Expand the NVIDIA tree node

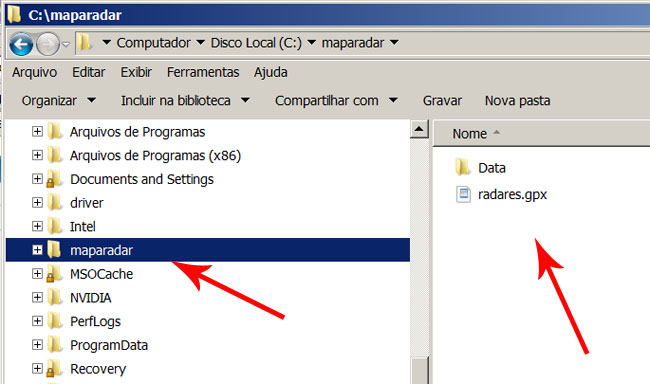tap(37, 297)
